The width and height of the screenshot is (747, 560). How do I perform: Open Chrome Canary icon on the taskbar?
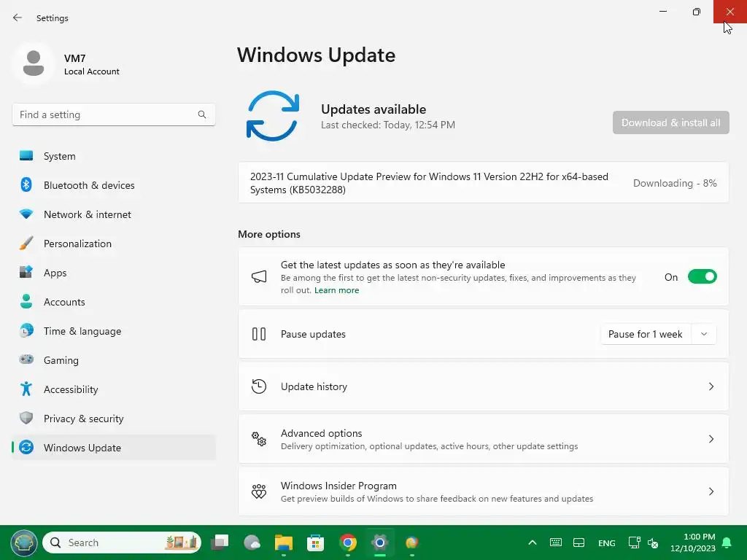(x=411, y=542)
